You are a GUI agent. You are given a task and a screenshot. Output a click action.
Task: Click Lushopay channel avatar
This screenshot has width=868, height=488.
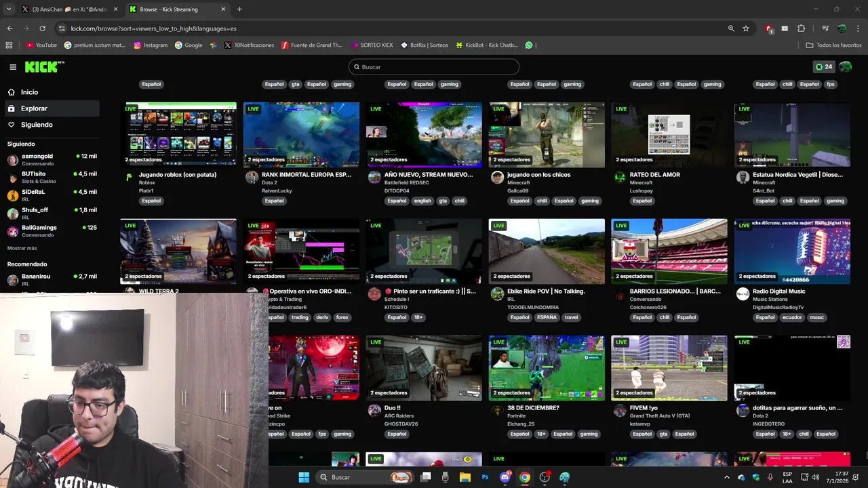pyautogui.click(x=620, y=178)
